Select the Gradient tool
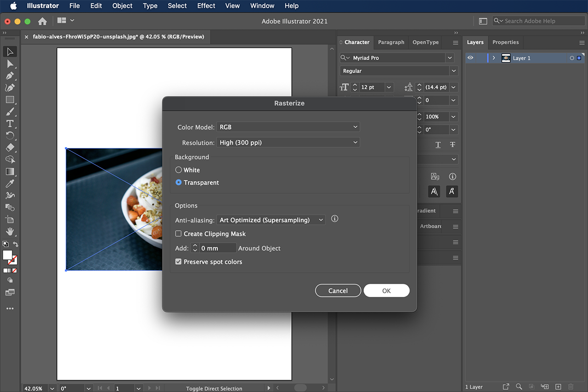 10,171
